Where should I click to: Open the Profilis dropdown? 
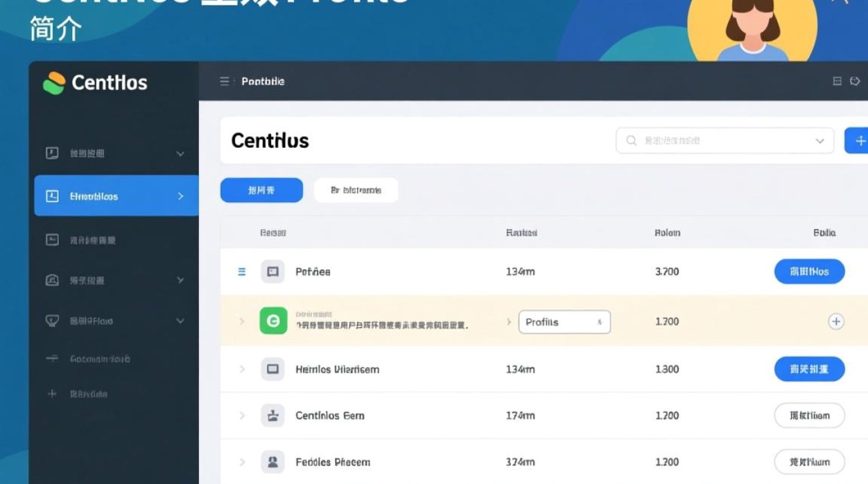point(564,322)
